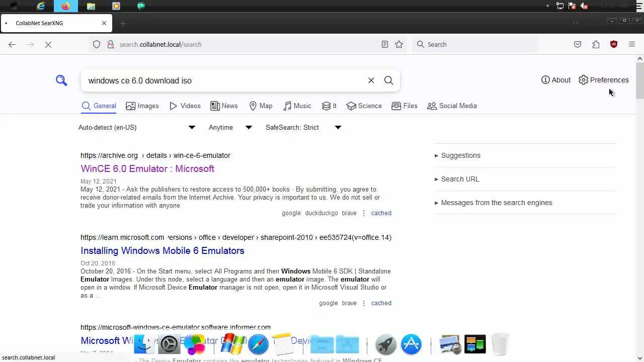Stop page loading in Firefox toolbar
Image resolution: width=644 pixels, height=362 pixels.
[x=48, y=44]
